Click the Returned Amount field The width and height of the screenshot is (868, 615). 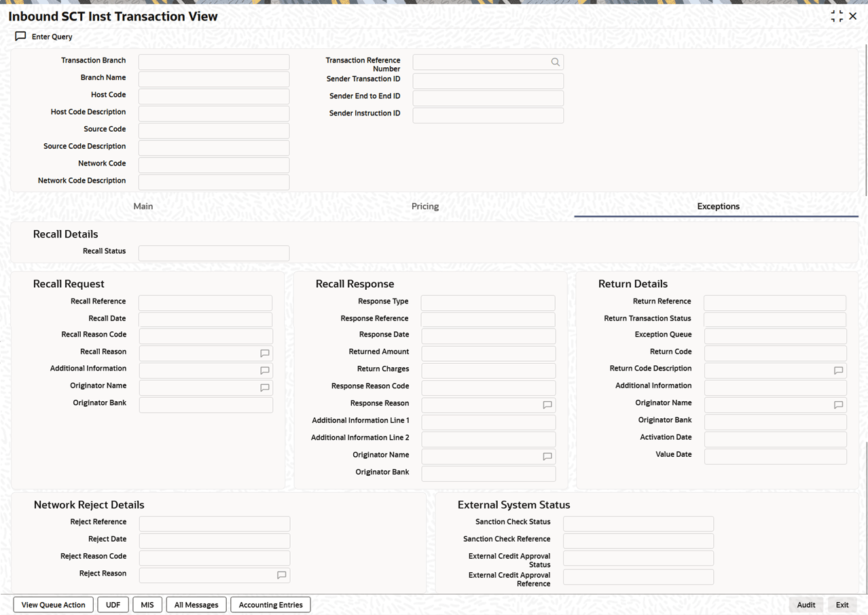(x=488, y=354)
